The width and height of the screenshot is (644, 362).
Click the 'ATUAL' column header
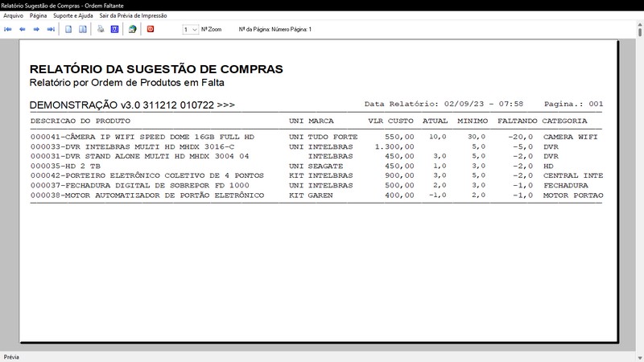(x=435, y=121)
